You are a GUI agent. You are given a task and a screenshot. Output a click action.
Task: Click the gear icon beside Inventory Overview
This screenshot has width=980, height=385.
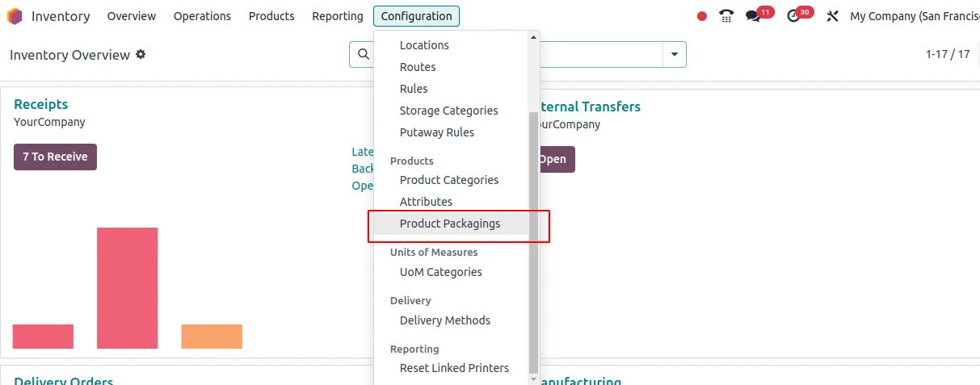click(141, 54)
